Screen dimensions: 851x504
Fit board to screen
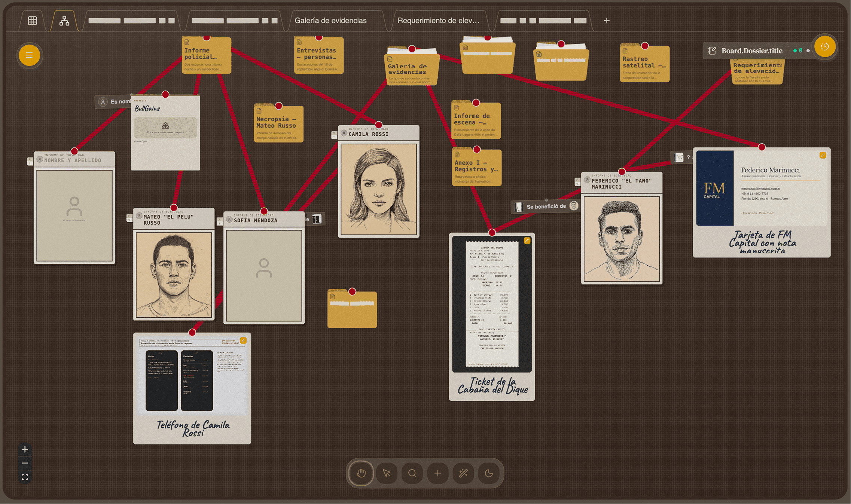tap(25, 477)
